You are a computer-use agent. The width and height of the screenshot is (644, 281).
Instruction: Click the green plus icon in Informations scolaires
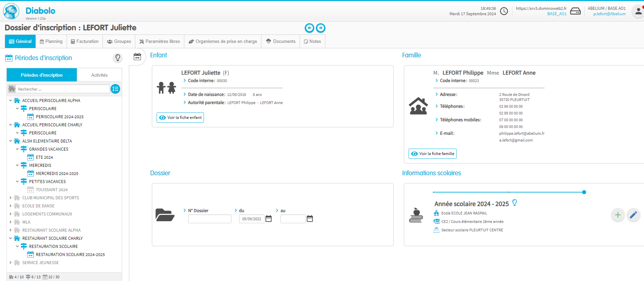pyautogui.click(x=618, y=215)
